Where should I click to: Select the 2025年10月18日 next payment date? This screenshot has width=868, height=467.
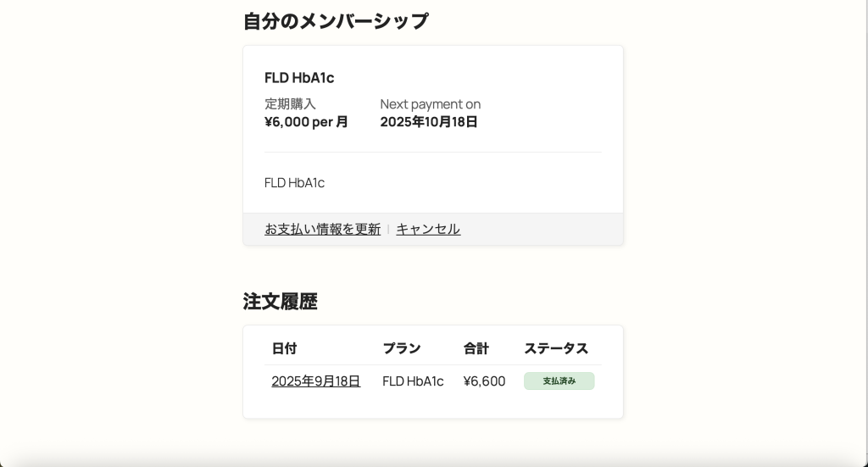(x=428, y=122)
